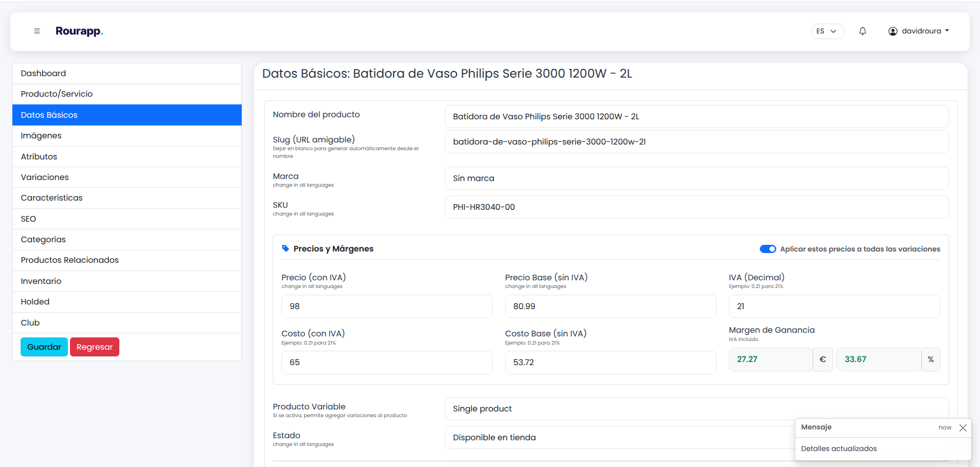This screenshot has height=467, width=980.
Task: Open SEO section in sidebar
Action: tap(127, 219)
